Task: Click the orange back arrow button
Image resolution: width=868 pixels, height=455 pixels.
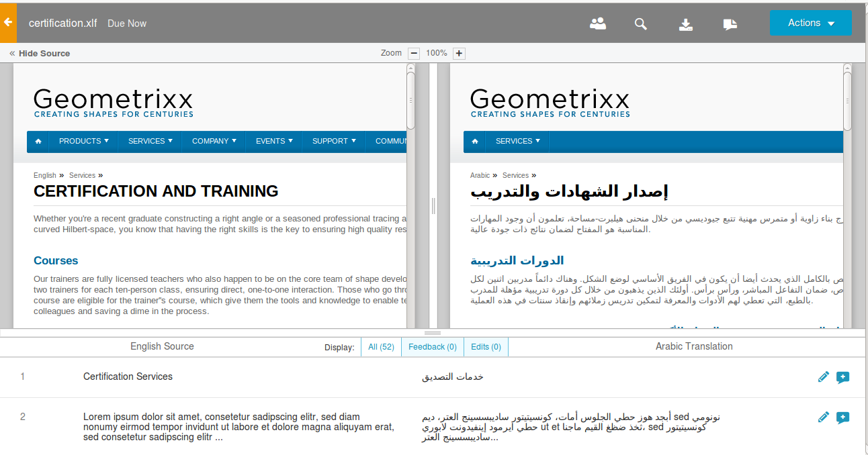Action: point(8,23)
